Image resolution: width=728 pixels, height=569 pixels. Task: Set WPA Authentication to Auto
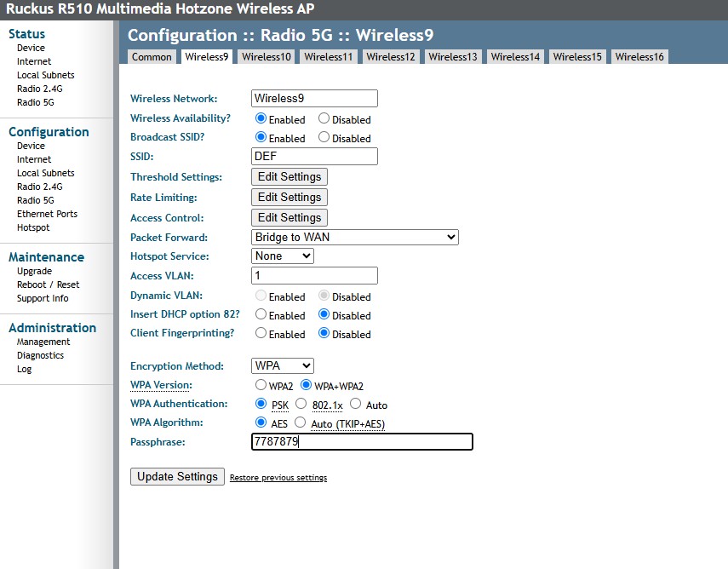(356, 404)
